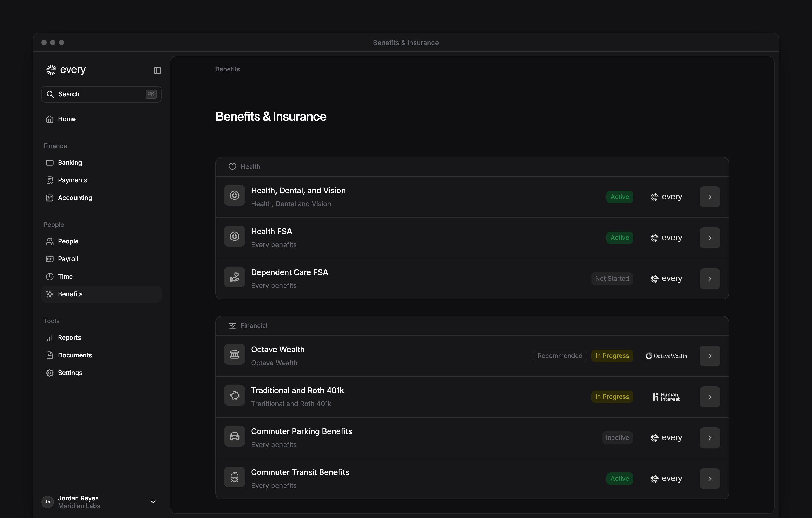812x518 pixels.
Task: Open Payroll in the sidebar
Action: point(101,259)
